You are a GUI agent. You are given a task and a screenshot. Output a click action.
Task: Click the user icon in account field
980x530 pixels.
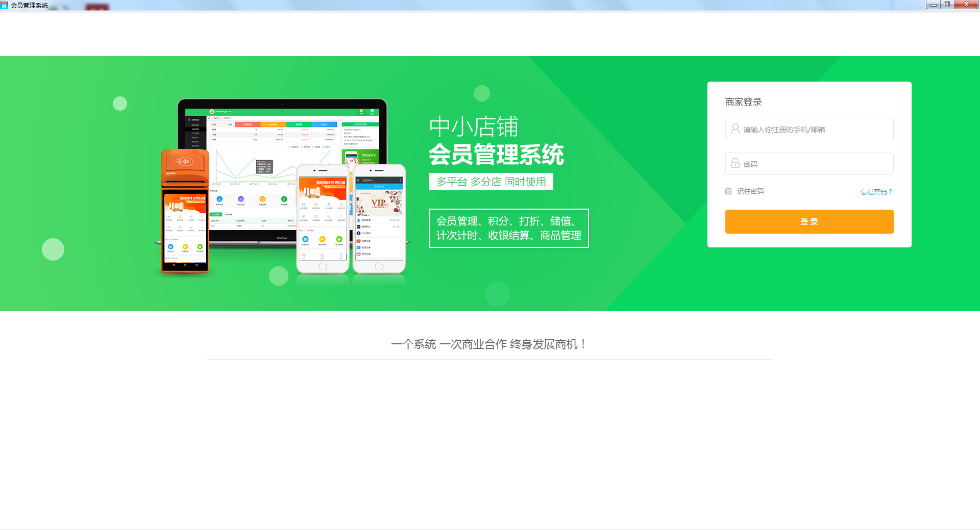[x=735, y=129]
